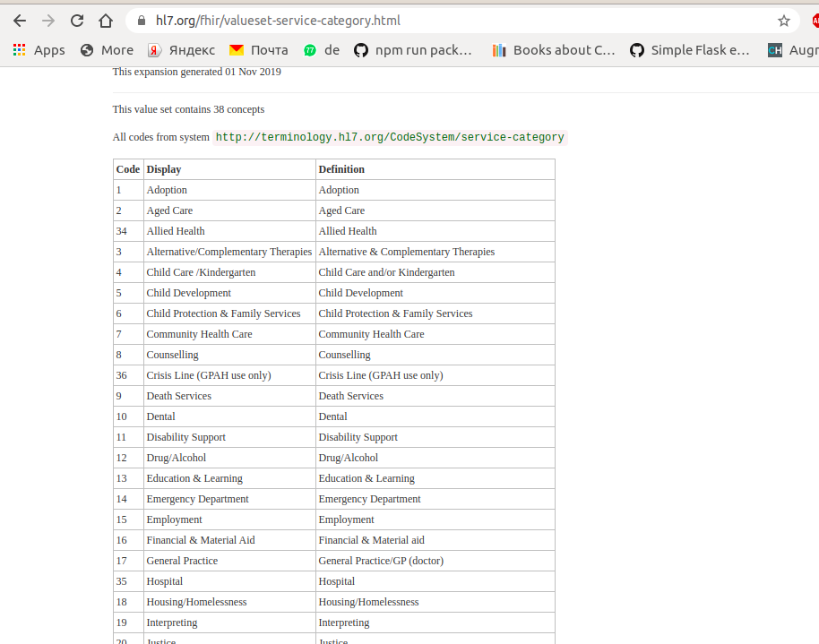Click 'Education & Learning' display cell
Screen dimensions: 819x644
click(229, 478)
